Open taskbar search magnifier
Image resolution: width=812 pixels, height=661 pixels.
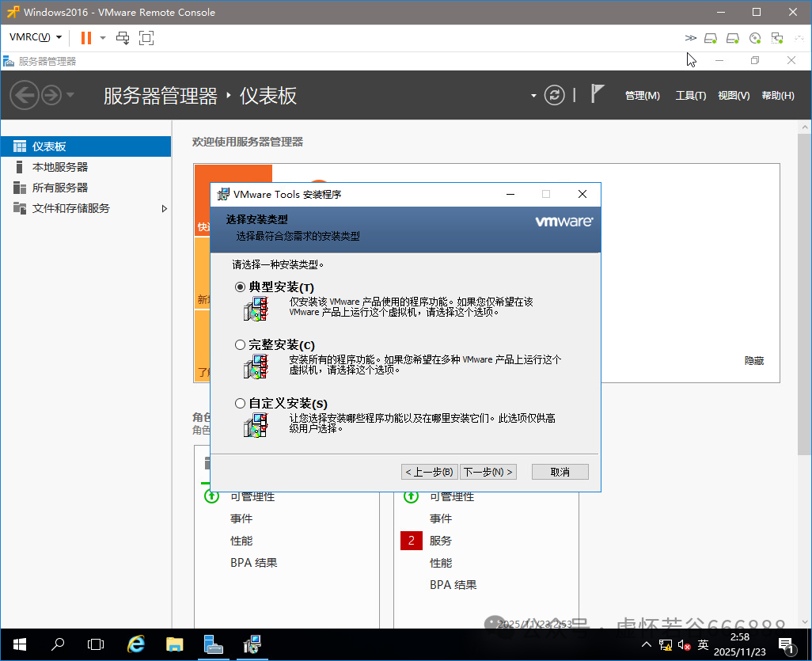(58, 644)
